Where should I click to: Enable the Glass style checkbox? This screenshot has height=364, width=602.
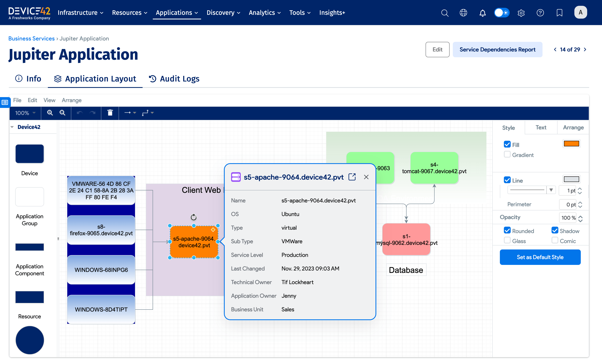tap(507, 240)
